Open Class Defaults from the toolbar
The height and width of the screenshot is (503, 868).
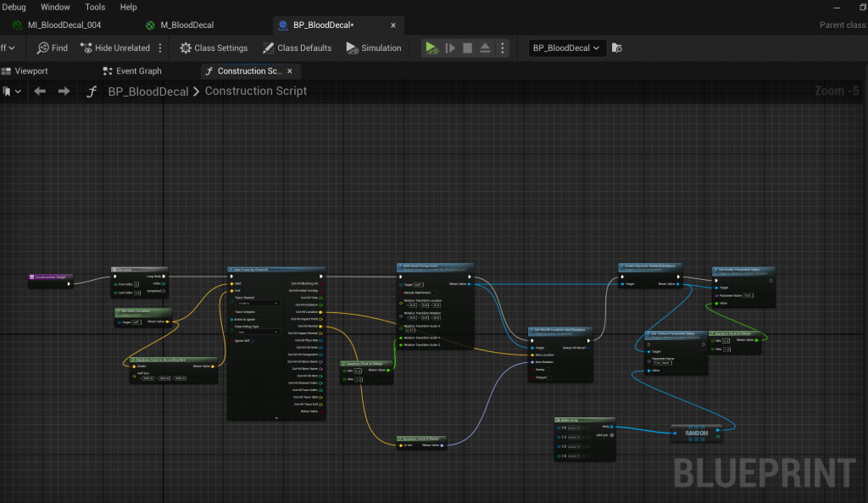click(x=297, y=48)
